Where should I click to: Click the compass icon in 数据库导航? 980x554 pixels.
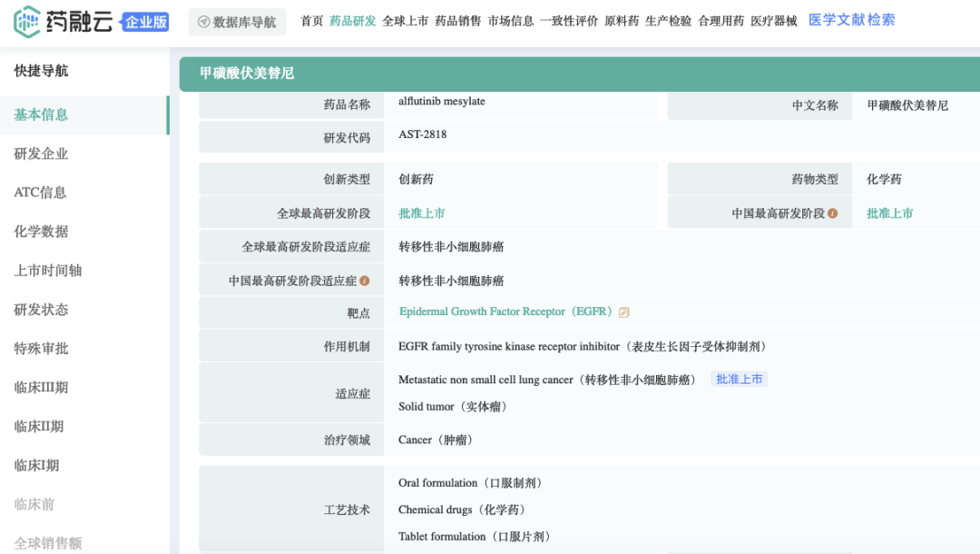(x=204, y=22)
